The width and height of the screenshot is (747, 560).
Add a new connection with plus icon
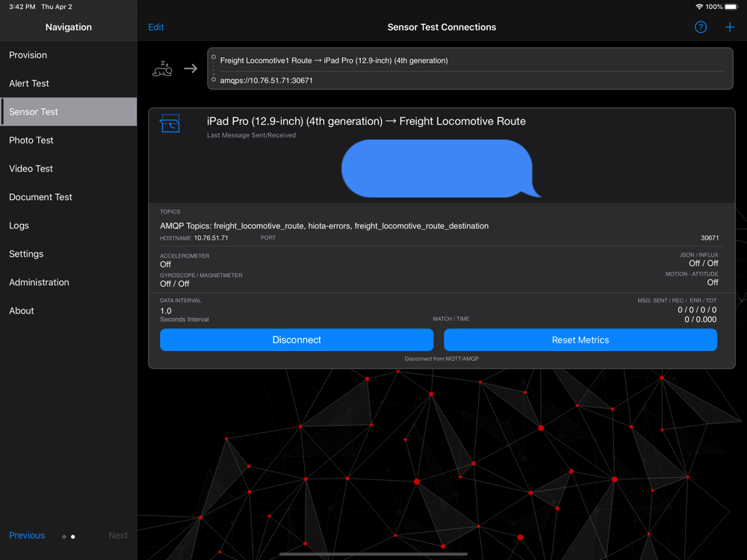[x=729, y=27]
